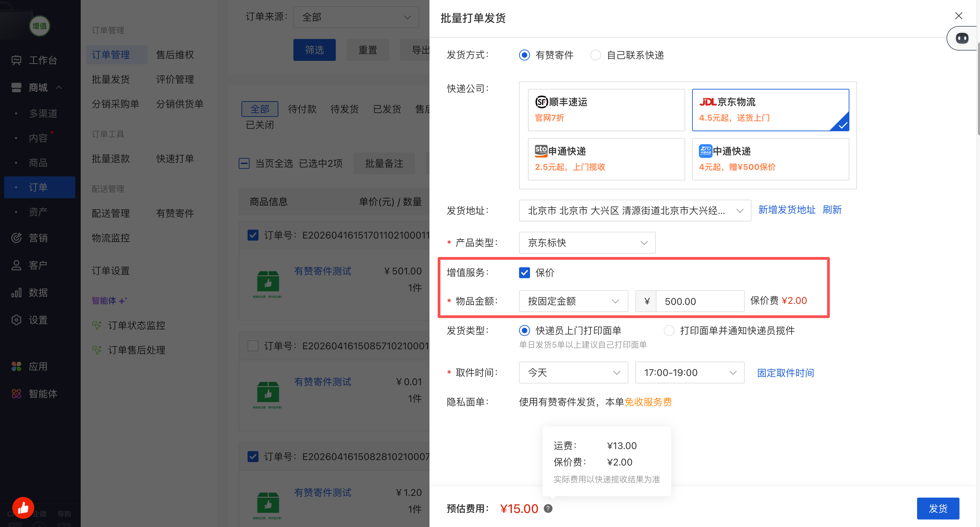Viewport: 980px width, 527px height.
Task: Open the 工作台 workbench sidebar icon
Action: pyautogui.click(x=16, y=60)
